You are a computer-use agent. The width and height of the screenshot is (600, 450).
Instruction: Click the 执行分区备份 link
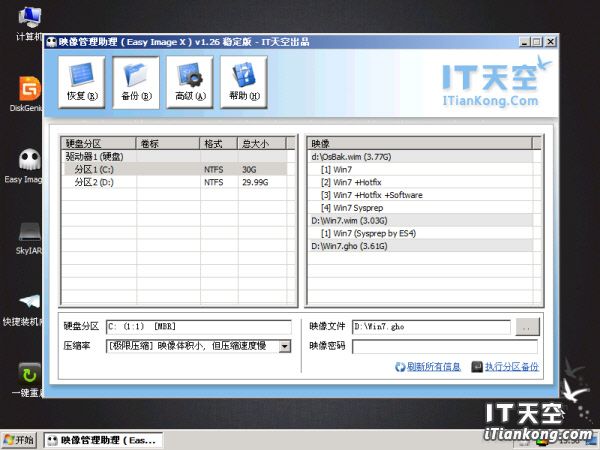[512, 367]
